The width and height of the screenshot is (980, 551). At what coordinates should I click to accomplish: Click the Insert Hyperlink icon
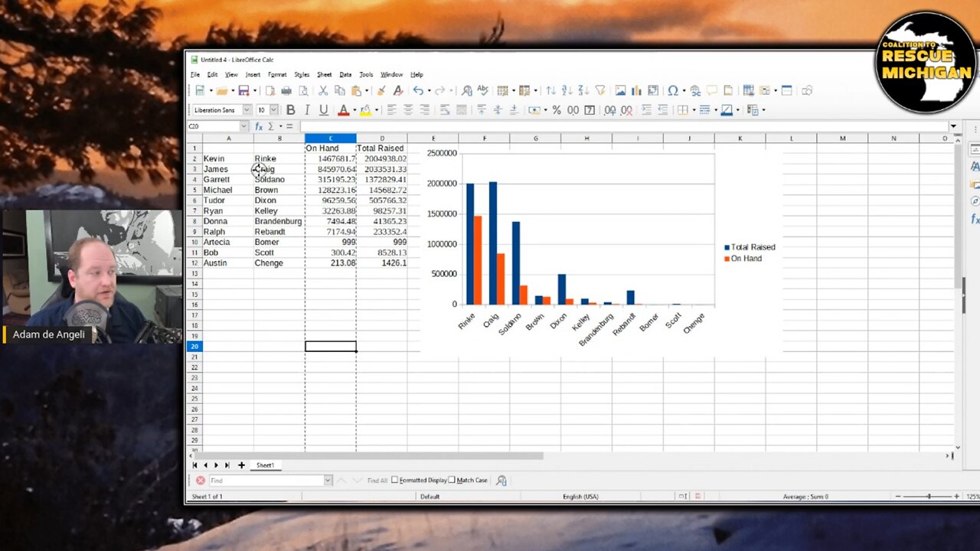695,91
